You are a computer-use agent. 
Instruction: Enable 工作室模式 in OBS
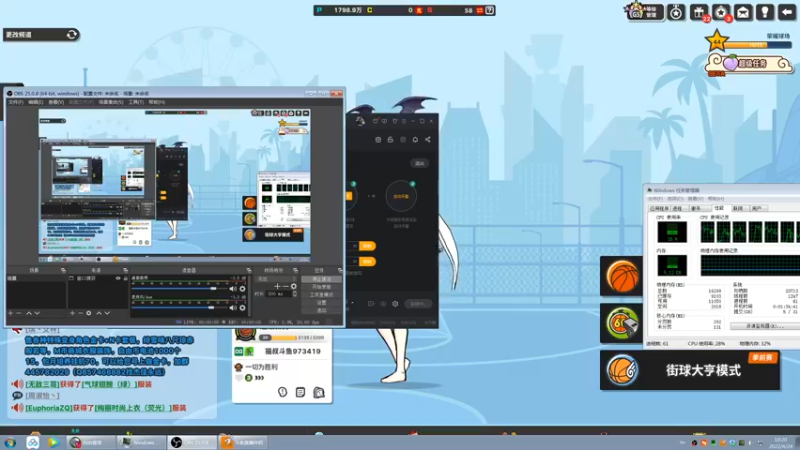(321, 294)
